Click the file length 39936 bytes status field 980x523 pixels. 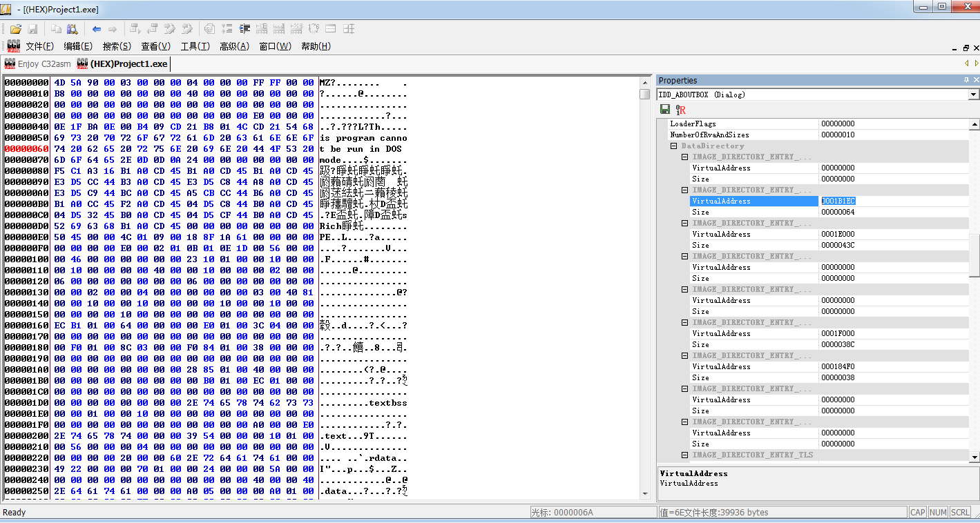(x=782, y=512)
